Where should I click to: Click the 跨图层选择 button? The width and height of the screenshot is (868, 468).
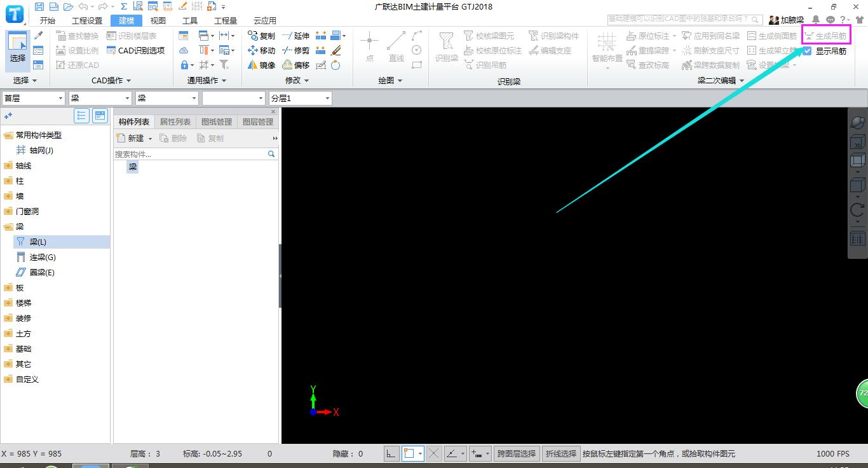point(517,453)
